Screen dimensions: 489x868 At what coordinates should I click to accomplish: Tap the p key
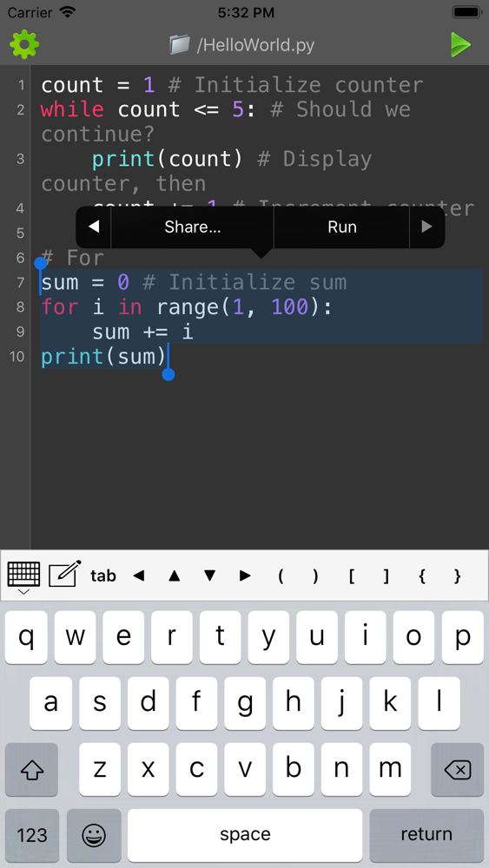pos(463,637)
